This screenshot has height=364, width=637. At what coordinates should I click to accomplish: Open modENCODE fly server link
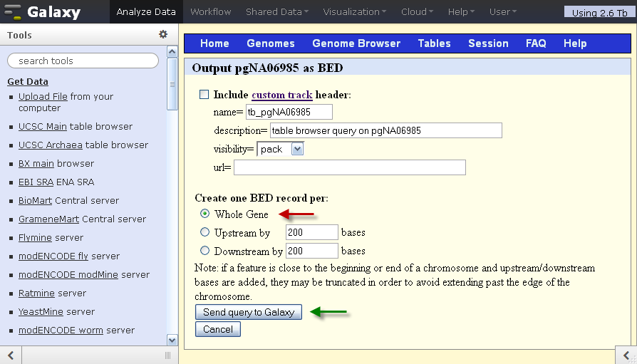pos(53,256)
